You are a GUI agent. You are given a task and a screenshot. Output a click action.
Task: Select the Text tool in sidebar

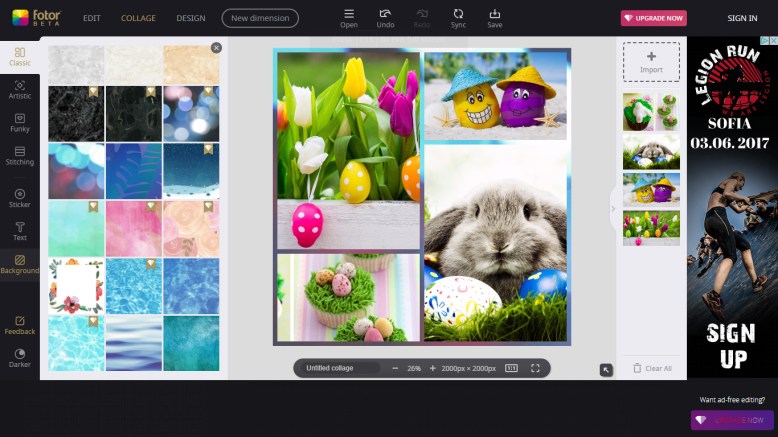20,231
